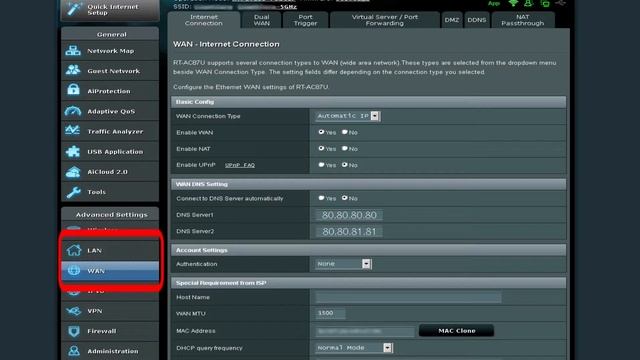Open the Guest Network menu item

click(x=110, y=71)
